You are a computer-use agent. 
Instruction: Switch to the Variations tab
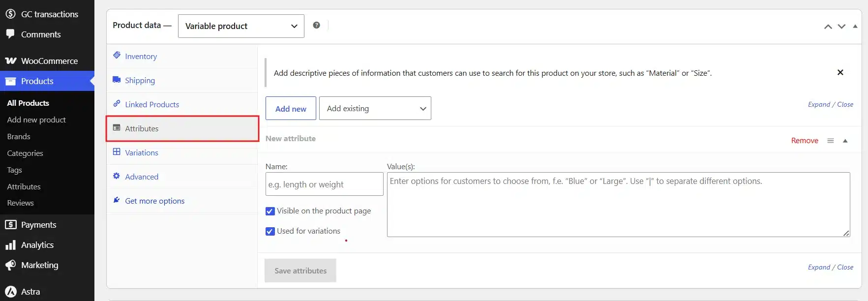pyautogui.click(x=182, y=152)
